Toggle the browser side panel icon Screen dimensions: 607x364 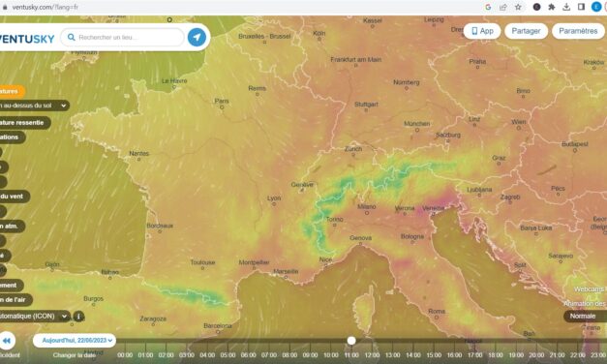coord(581,7)
